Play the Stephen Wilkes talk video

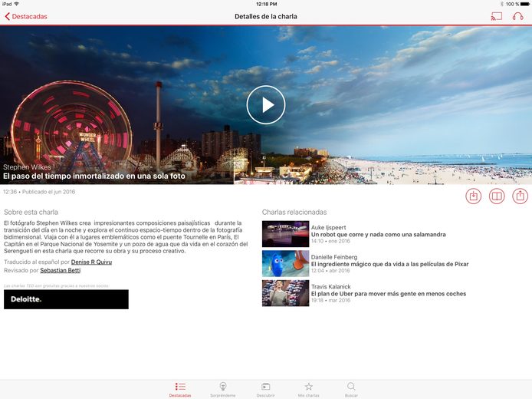pos(266,105)
